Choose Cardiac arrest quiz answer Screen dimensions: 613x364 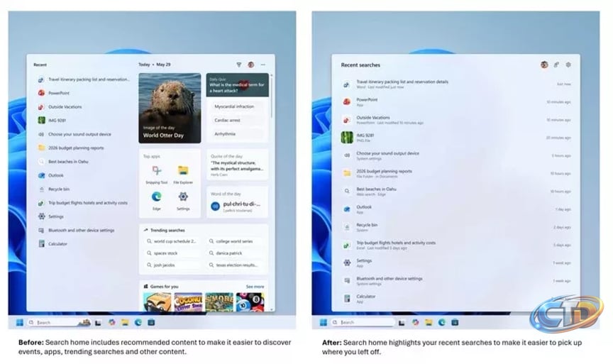coord(237,120)
